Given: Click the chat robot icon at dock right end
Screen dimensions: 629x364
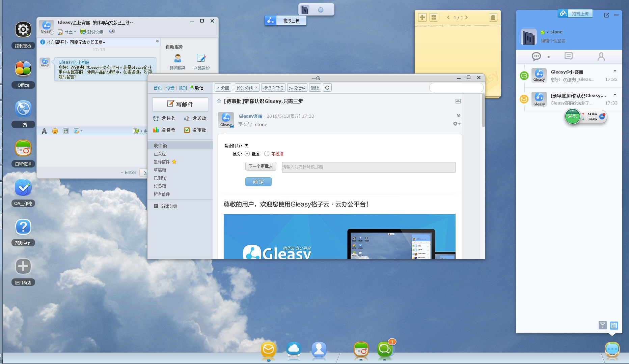Looking at the screenshot, I should pos(612,350).
